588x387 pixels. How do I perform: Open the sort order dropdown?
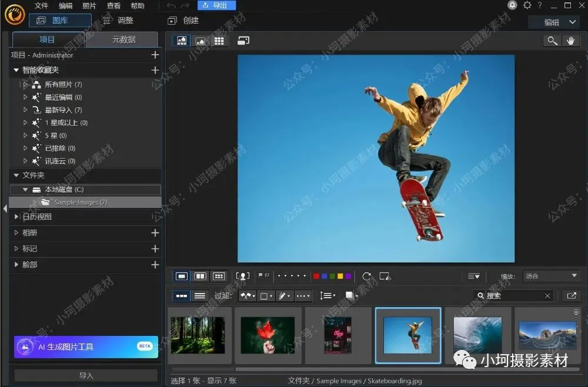[x=327, y=296]
